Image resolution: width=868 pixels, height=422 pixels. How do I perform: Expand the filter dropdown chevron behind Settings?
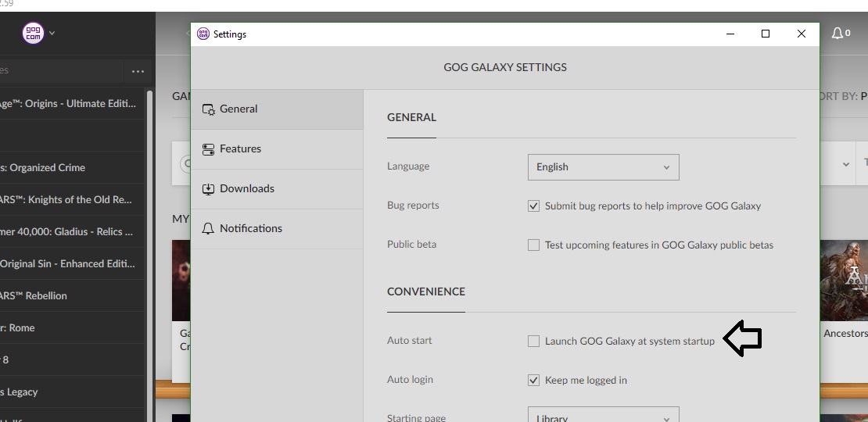coord(846,164)
